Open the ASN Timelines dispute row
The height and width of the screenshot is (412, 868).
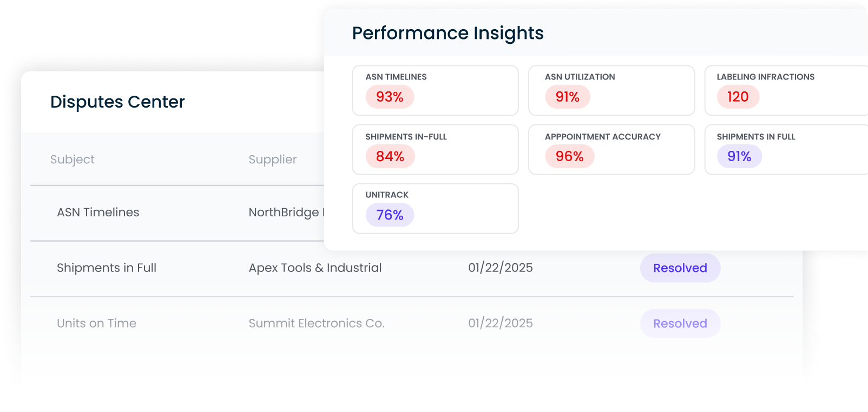point(98,212)
